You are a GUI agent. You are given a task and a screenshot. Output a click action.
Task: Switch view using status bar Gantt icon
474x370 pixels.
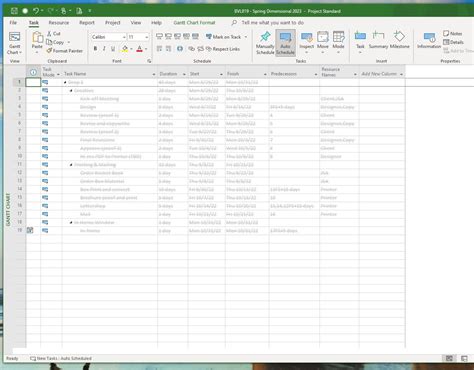449,358
